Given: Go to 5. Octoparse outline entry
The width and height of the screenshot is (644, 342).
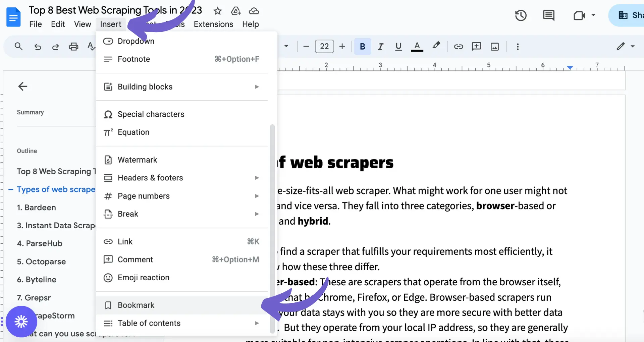Looking at the screenshot, I should 41,262.
